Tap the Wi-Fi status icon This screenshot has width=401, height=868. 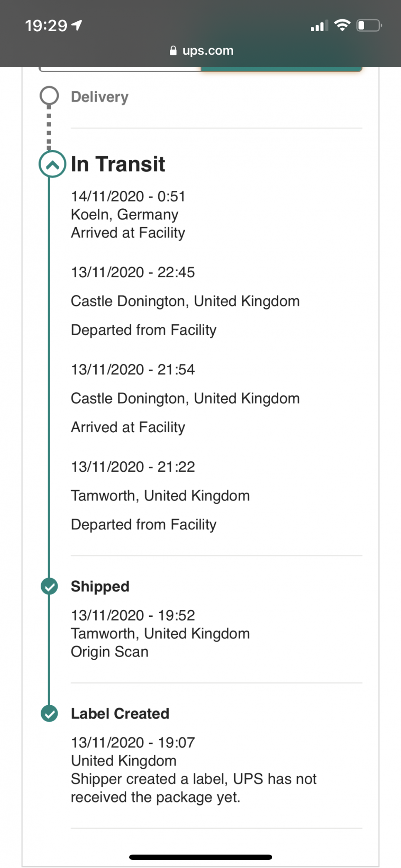point(342,26)
